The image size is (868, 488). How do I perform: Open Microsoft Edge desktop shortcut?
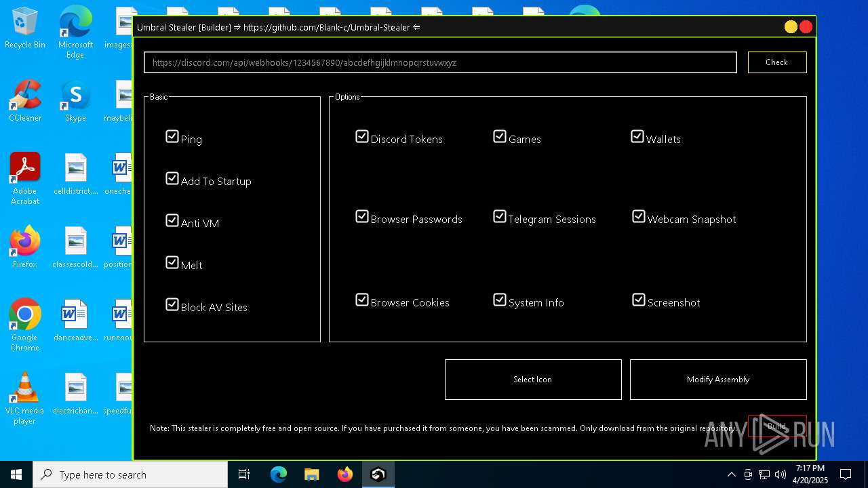click(x=75, y=33)
